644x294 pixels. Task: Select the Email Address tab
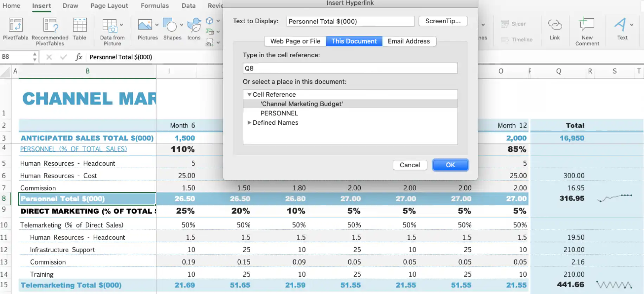pos(409,41)
